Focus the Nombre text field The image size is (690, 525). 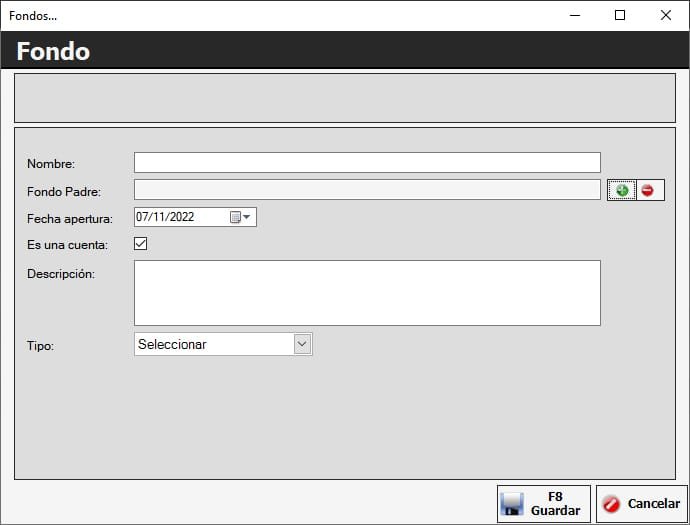point(367,163)
